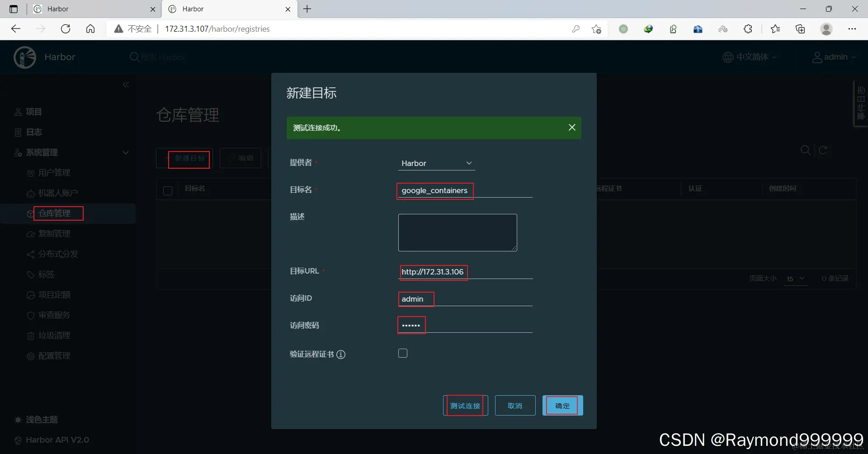Select the 用户管理 user management icon
This screenshot has height=454, width=868.
tap(30, 172)
